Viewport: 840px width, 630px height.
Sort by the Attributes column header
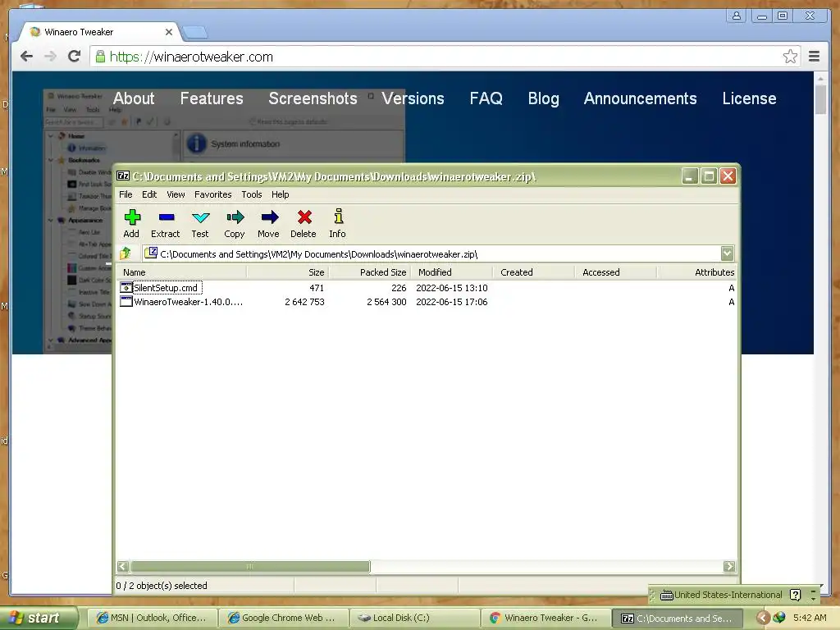click(x=697, y=272)
